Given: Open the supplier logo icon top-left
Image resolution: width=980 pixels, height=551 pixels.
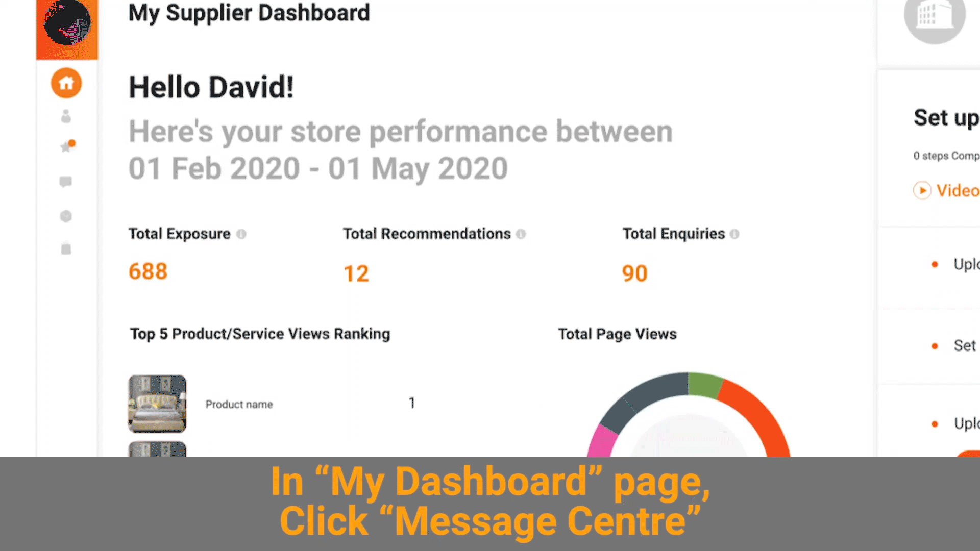Looking at the screenshot, I should click(67, 24).
